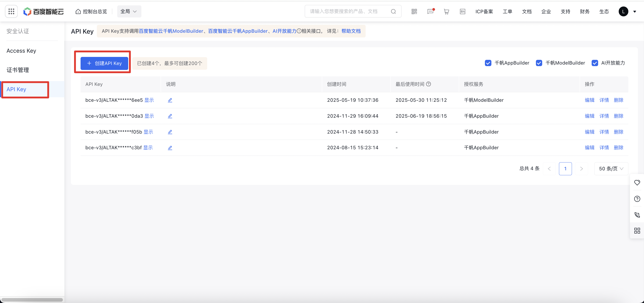Select page 1 in pagination

(x=565, y=169)
